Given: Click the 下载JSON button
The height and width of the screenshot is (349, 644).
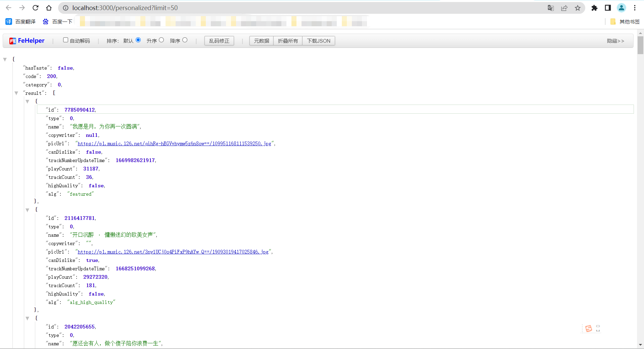Looking at the screenshot, I should (x=319, y=41).
